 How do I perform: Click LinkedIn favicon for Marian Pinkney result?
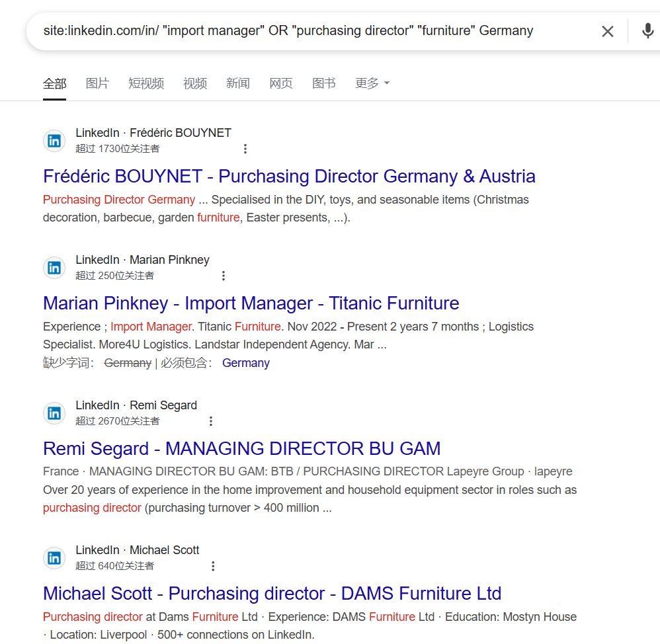point(54,268)
